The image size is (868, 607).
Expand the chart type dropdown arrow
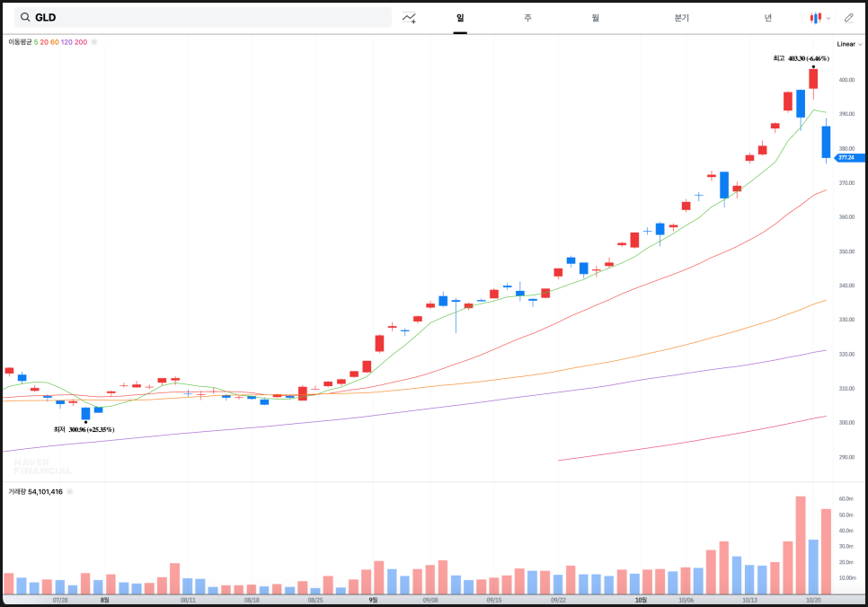point(828,17)
